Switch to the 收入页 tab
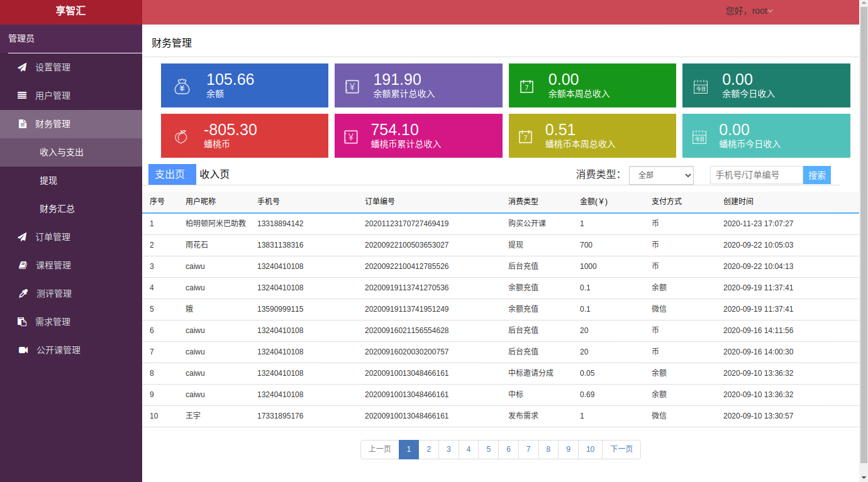The image size is (868, 482). (214, 174)
